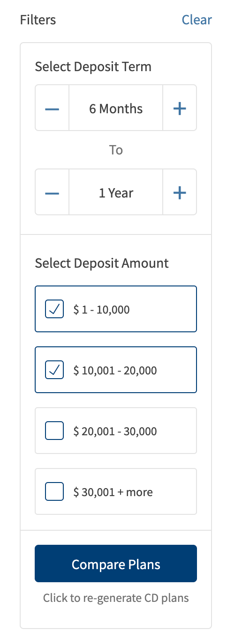
Task: Uncheck the $ 1 - 10,000 checkbox
Action: [x=54, y=309]
